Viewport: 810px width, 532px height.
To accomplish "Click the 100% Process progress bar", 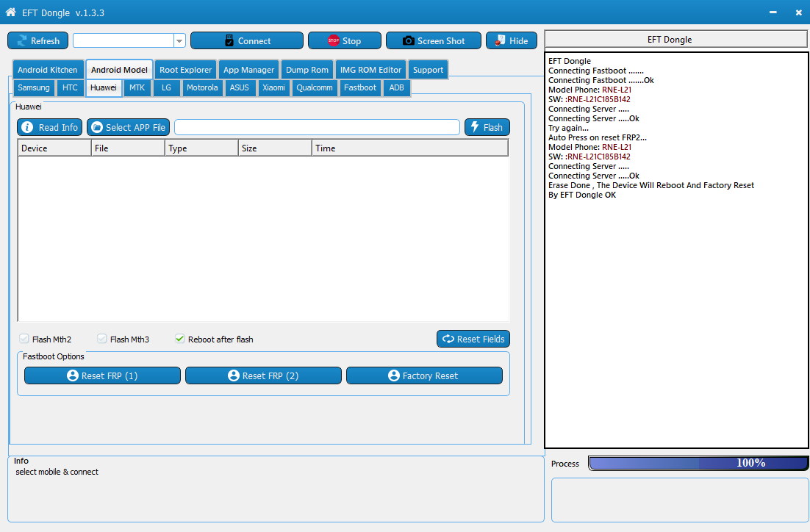I will 698,463.
